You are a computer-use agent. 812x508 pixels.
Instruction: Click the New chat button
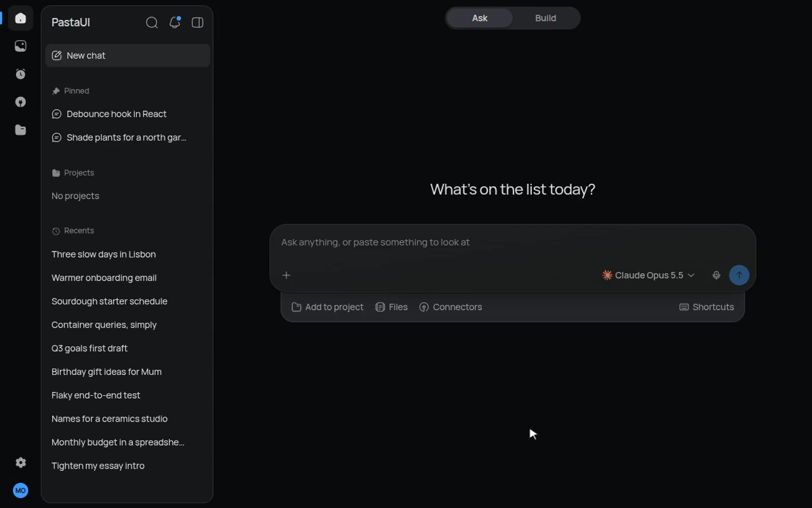127,55
